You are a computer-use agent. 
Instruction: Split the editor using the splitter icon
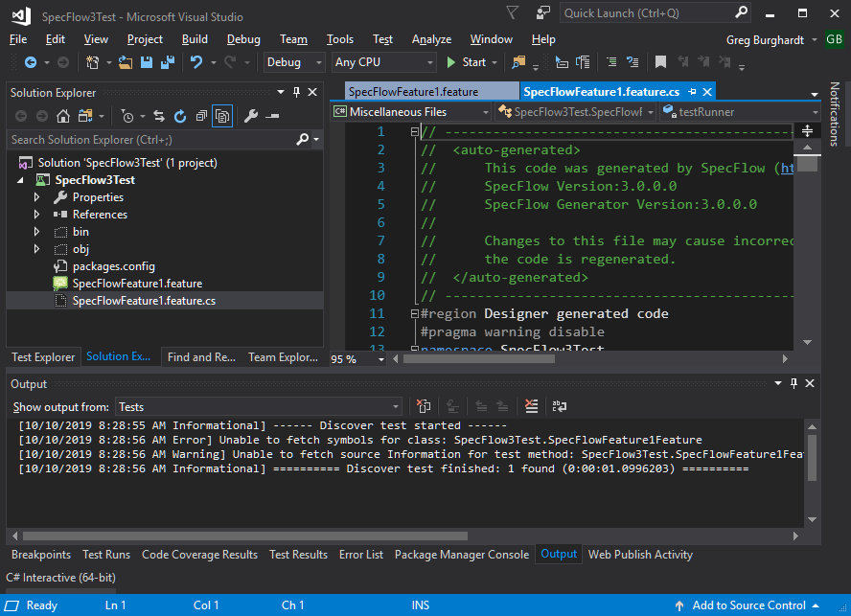coord(807,131)
